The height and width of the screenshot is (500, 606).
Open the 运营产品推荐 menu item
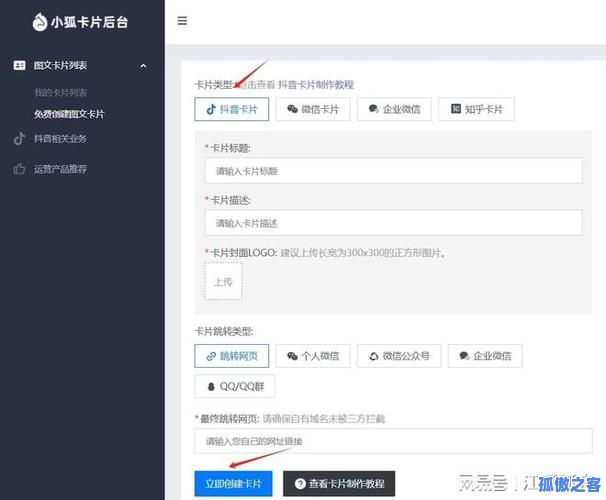(60, 169)
